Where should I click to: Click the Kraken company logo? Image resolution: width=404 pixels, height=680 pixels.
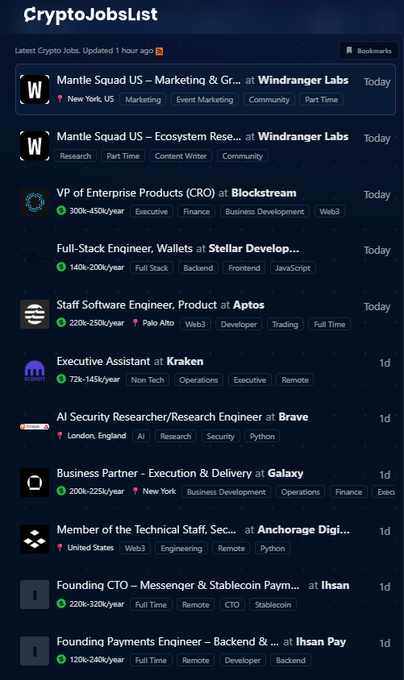[x=35, y=370]
